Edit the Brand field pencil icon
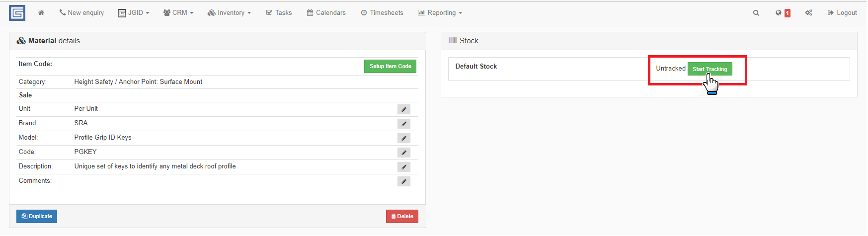 coord(404,124)
